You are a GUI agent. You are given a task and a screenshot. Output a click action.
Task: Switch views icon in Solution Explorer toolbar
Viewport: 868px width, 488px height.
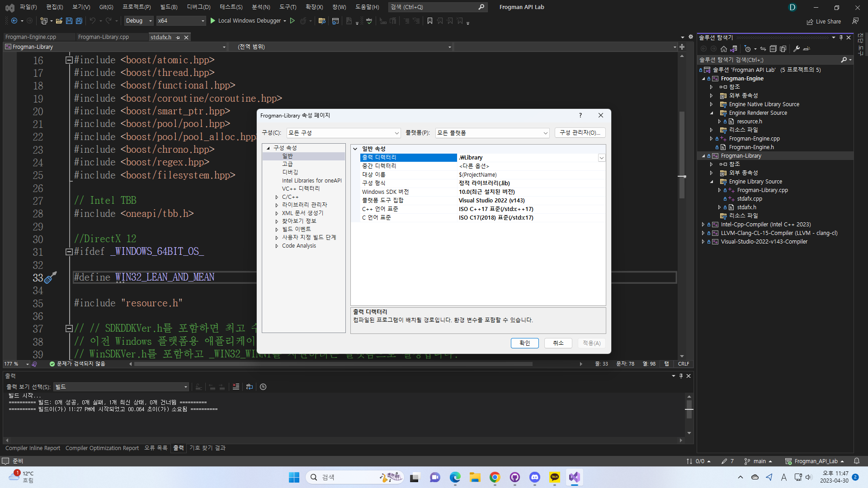click(x=734, y=49)
